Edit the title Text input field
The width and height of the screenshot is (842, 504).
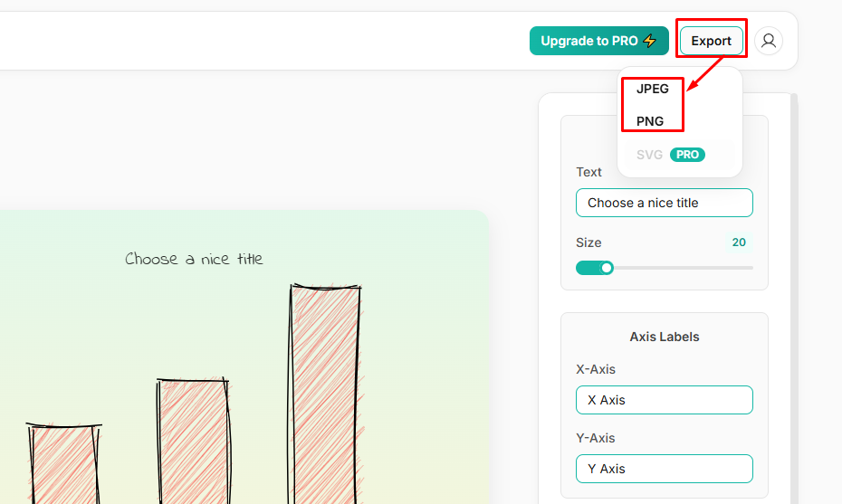coord(665,203)
